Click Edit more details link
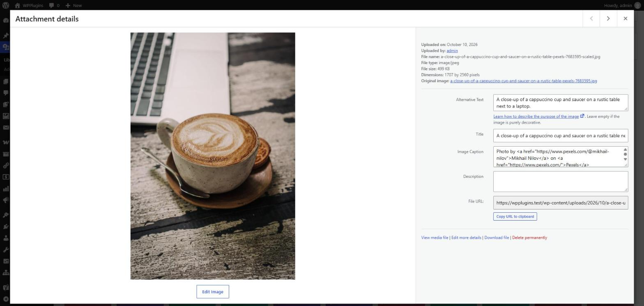 [x=466, y=237]
